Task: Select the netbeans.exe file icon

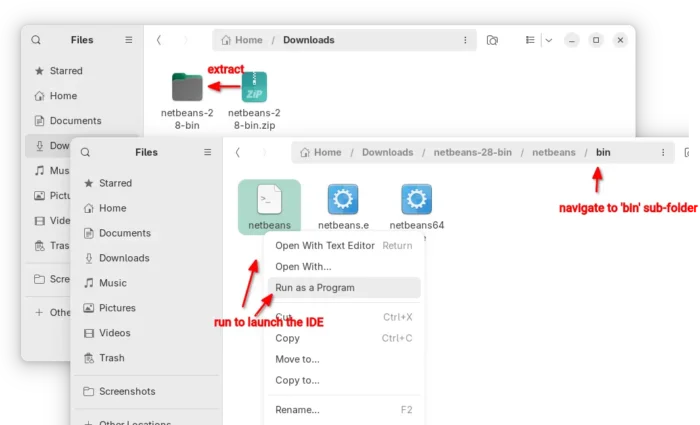Action: click(343, 201)
